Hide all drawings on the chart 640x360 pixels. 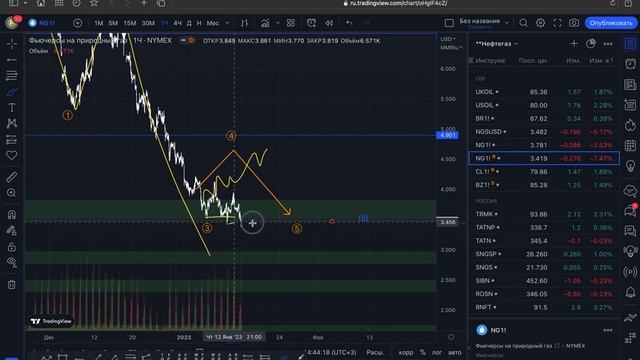point(11,263)
